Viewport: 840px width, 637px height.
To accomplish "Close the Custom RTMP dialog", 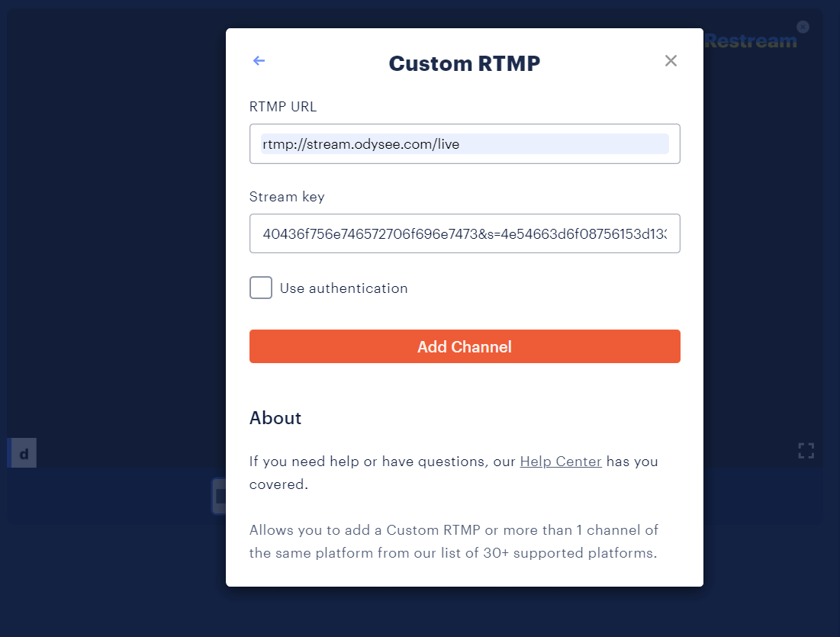I will [671, 61].
